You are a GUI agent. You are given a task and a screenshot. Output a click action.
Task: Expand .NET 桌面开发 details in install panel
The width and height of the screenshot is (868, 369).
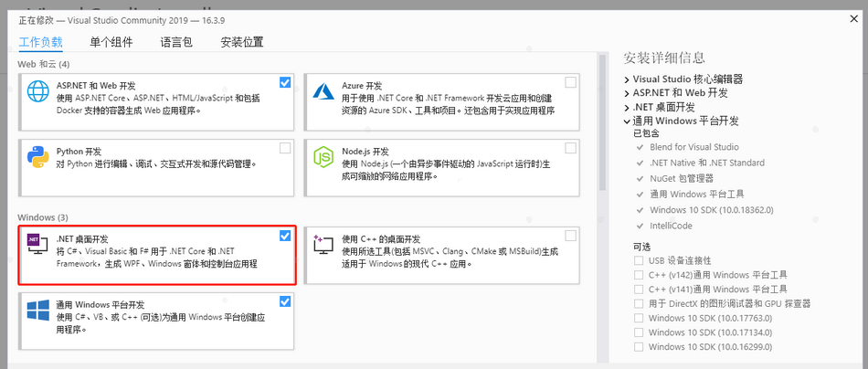click(627, 108)
